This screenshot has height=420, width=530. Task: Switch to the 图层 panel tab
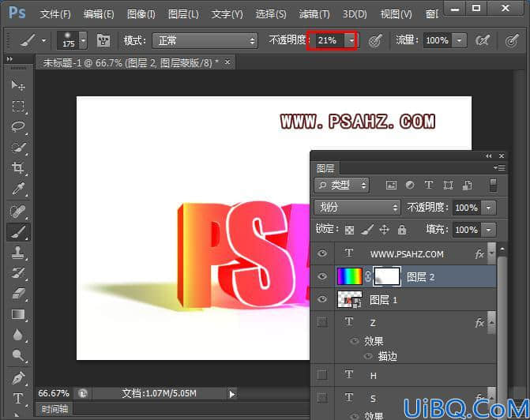(x=325, y=168)
